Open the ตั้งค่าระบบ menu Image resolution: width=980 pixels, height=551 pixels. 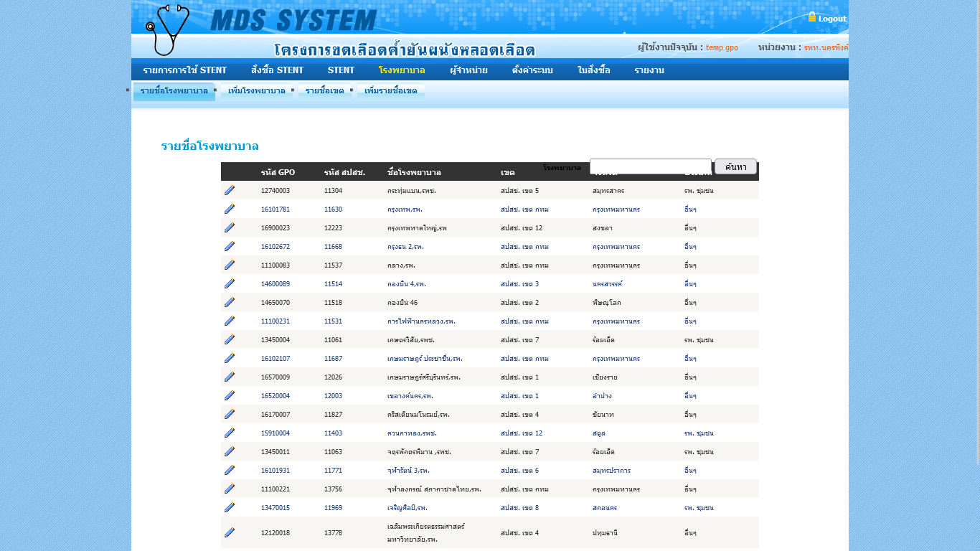(x=532, y=70)
